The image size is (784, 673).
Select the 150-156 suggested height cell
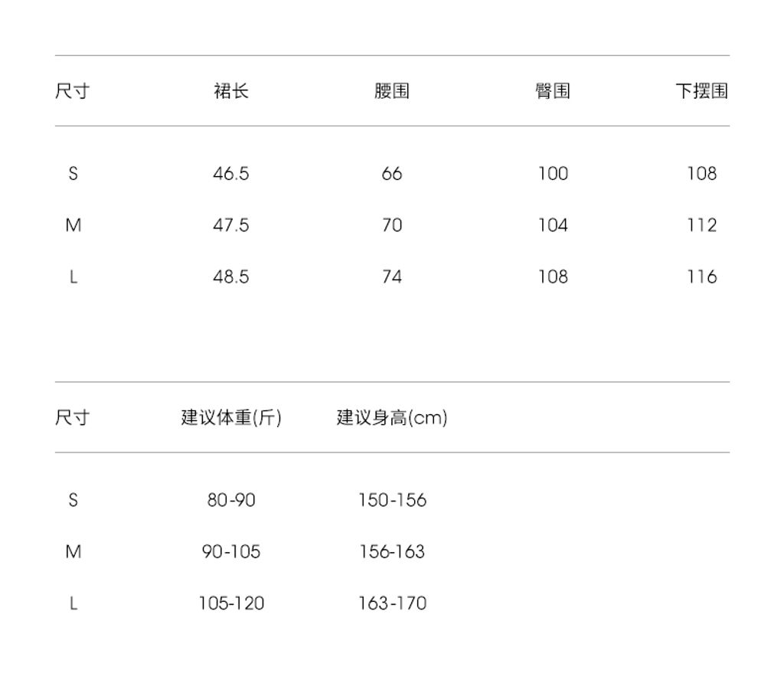[x=392, y=500]
